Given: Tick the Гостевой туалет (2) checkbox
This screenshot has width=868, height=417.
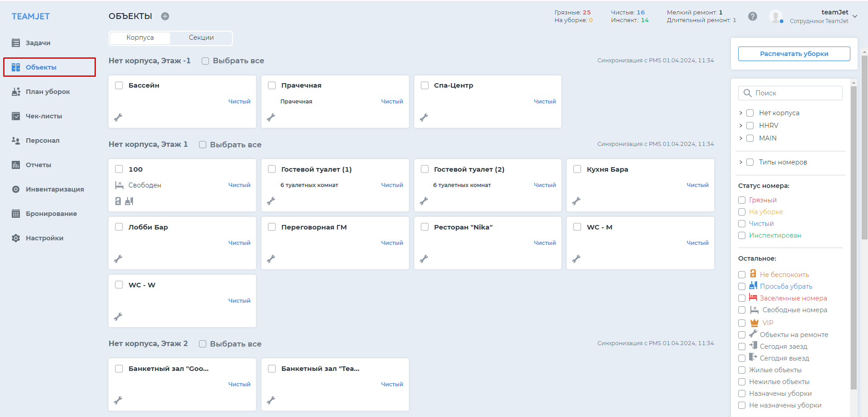Looking at the screenshot, I should [425, 169].
